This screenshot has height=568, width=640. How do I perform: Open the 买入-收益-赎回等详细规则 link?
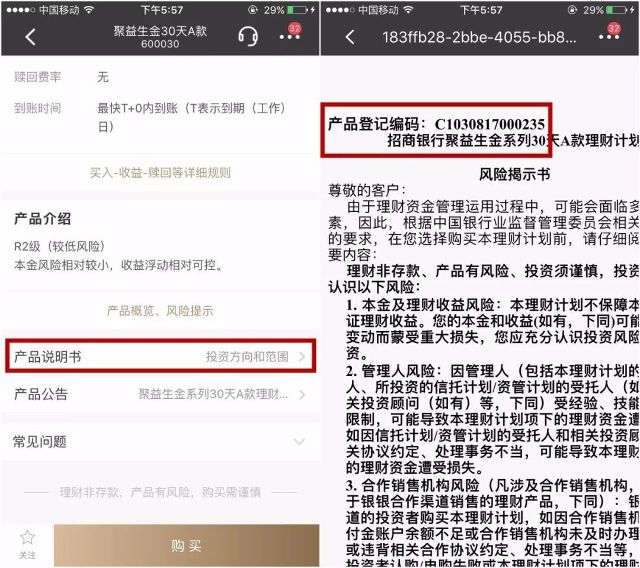(x=160, y=173)
